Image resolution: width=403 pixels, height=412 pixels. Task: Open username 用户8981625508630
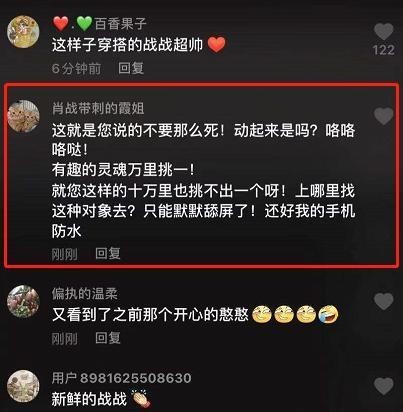[121, 378]
